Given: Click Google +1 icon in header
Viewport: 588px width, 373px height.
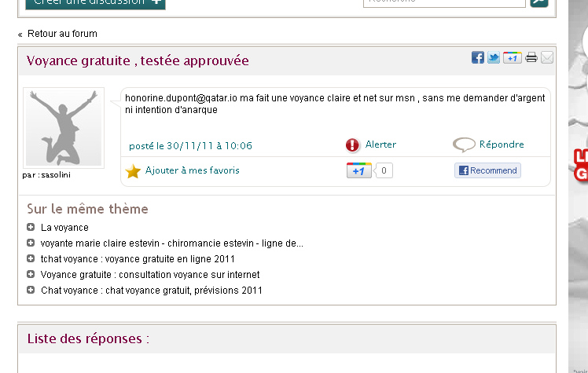Looking at the screenshot, I should [512, 57].
